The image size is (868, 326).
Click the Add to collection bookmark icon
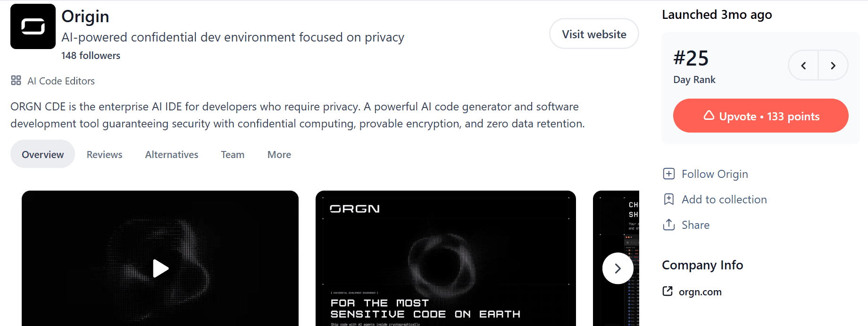point(668,199)
